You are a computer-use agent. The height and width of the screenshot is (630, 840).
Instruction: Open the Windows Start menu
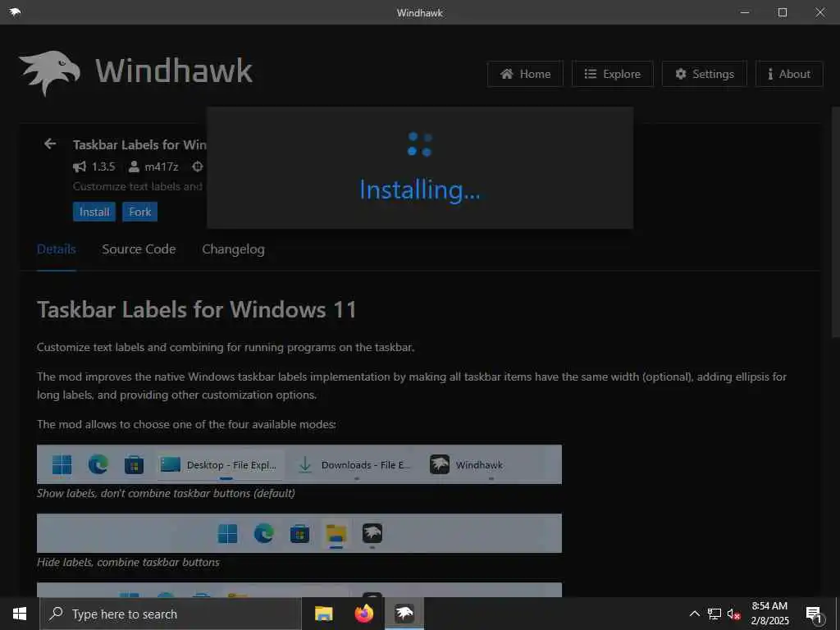coord(20,614)
